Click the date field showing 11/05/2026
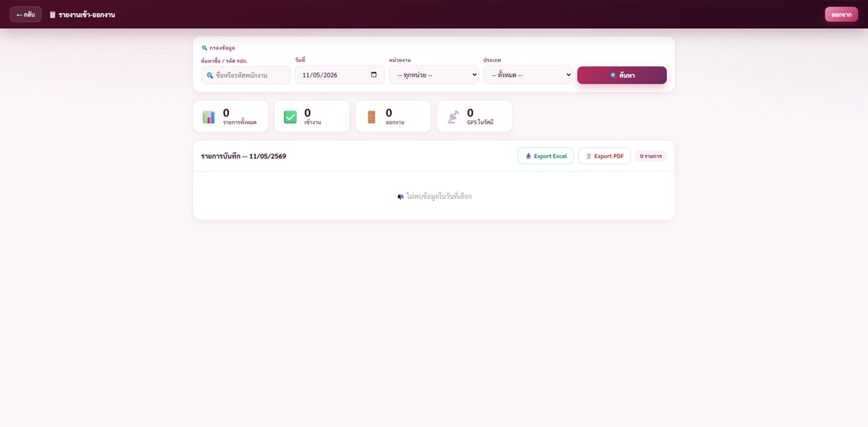 coord(339,75)
